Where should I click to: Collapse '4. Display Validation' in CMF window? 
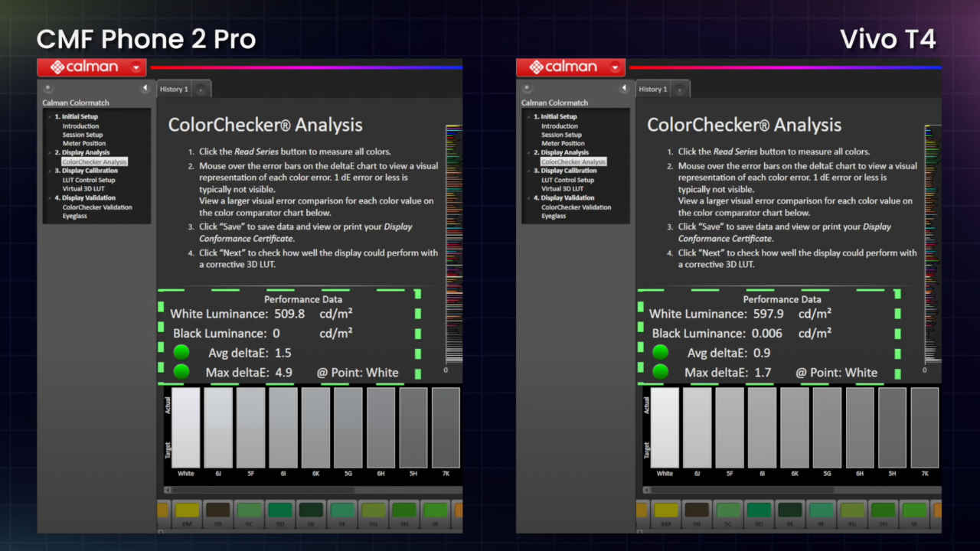(x=50, y=198)
